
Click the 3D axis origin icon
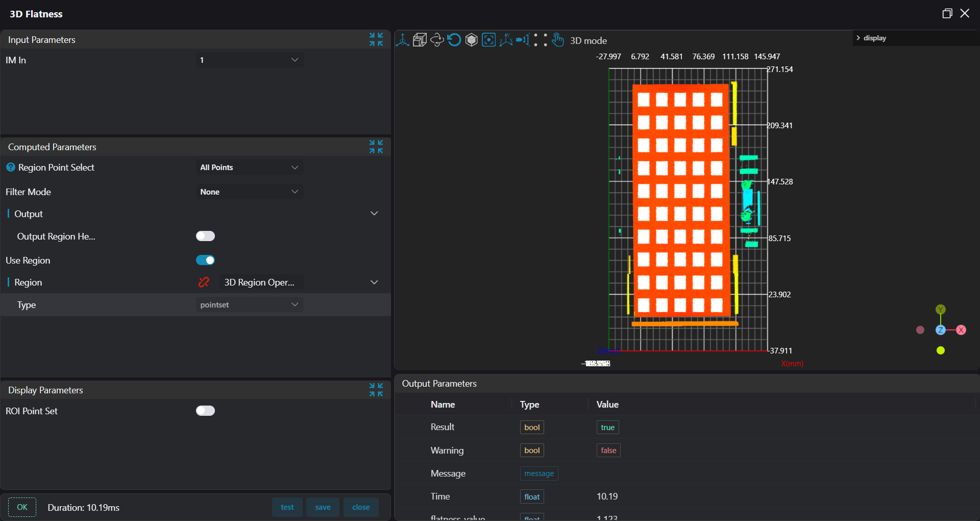coord(402,40)
